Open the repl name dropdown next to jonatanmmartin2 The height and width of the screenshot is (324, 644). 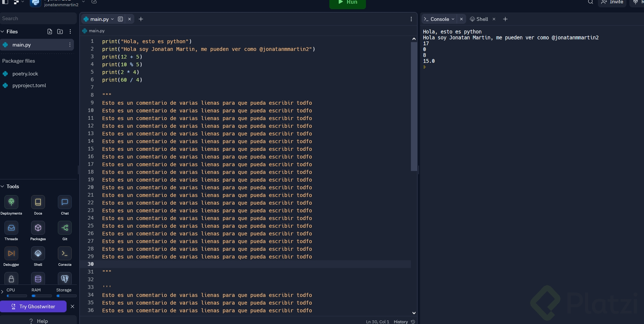pos(83,2)
